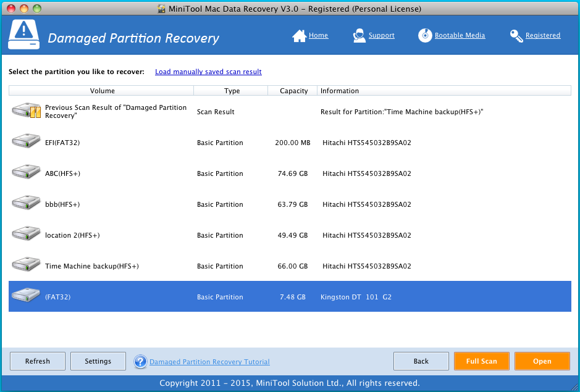This screenshot has height=392, width=580.
Task: Click the Kingston DT 101 G2 information cell
Action: pos(356,297)
